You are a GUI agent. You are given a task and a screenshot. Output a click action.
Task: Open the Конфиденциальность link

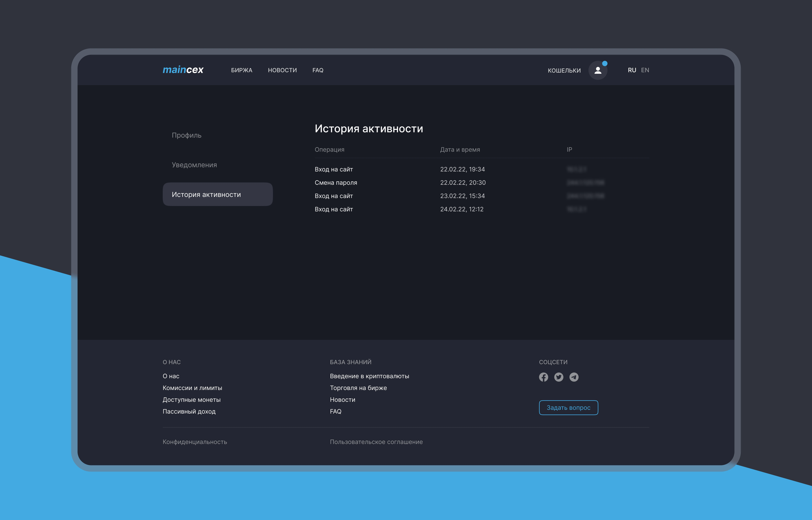coord(195,442)
